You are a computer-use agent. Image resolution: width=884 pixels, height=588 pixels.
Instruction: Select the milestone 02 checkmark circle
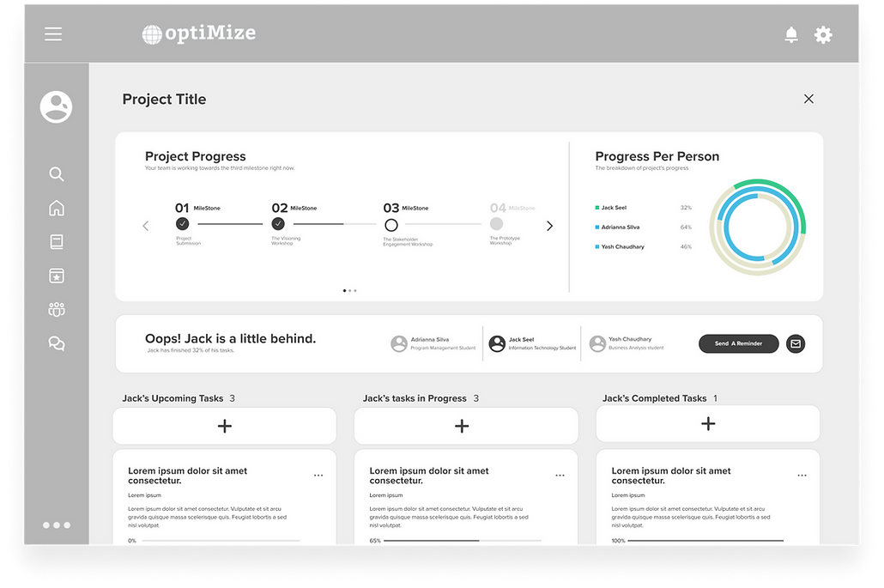[x=278, y=224]
